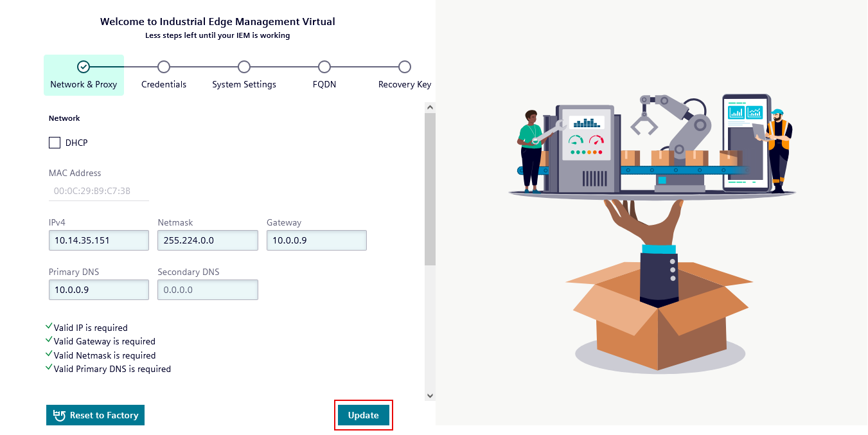Click the checkmark beside Valid Netmask is required
This screenshot has width=868, height=435.
49,353
